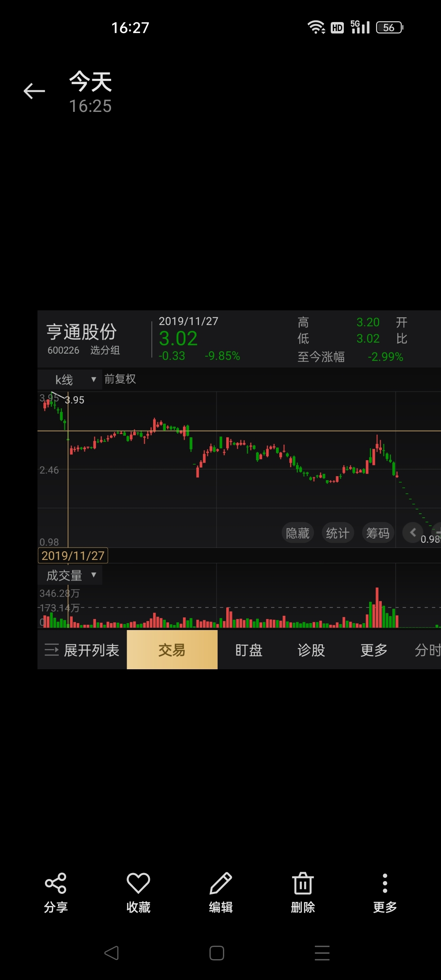Screen dimensions: 441x980
Task: Open the three-dot more options
Action: pos(385,883)
